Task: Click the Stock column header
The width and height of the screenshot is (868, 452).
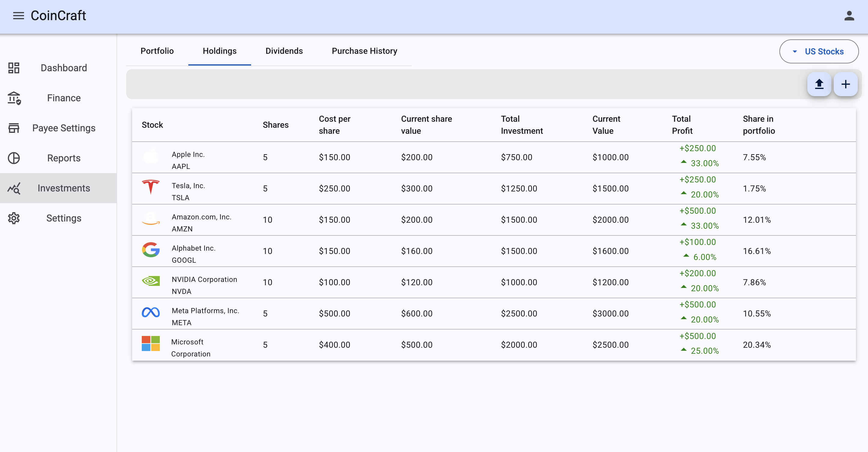Action: click(x=152, y=125)
